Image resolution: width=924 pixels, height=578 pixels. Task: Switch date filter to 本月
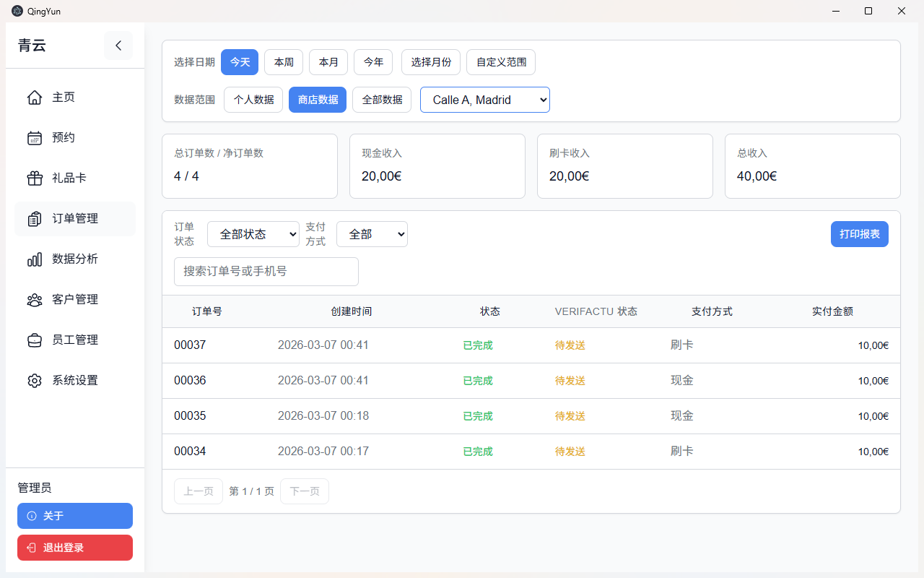[328, 62]
